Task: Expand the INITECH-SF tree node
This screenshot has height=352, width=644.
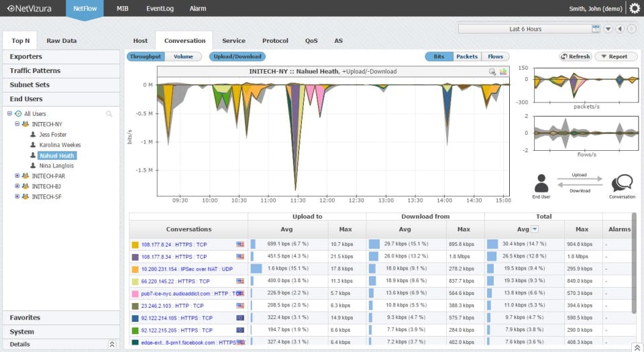Action: (x=17, y=196)
